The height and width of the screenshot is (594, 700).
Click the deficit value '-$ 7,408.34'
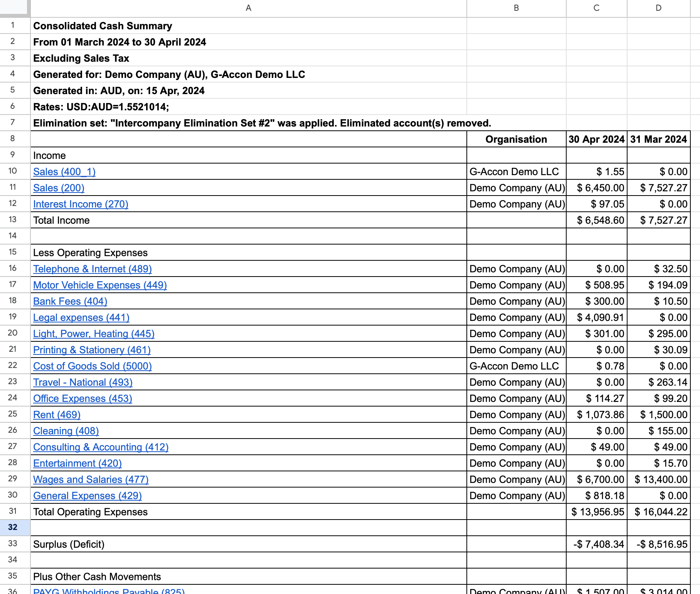click(x=597, y=544)
